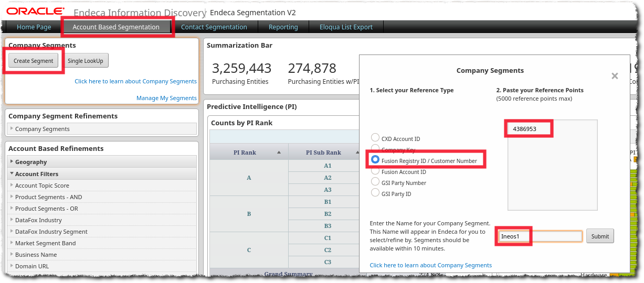
Task: Expand DataFox Industry filter
Action: 102,220
